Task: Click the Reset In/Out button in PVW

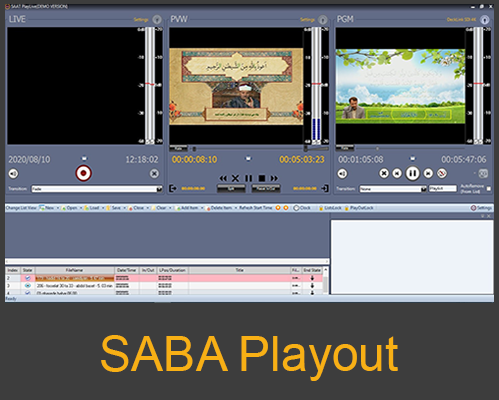Action: 266,189
